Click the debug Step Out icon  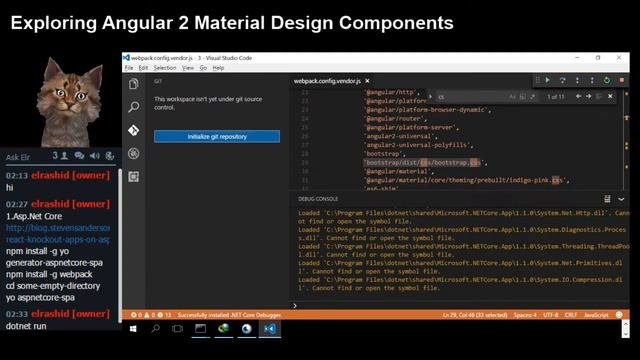(592, 80)
